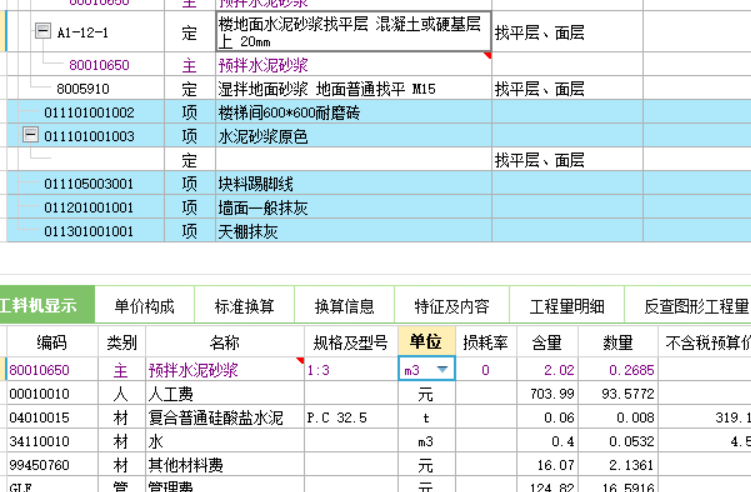Select the A1-12-1 code cell
Screen dimensions: 751x492
[x=83, y=33]
